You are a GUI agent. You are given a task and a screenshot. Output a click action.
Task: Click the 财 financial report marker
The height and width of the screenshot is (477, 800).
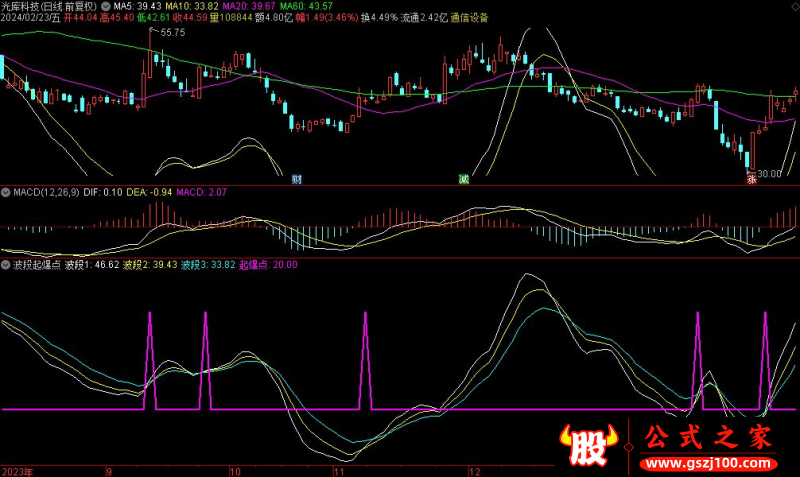(296, 179)
